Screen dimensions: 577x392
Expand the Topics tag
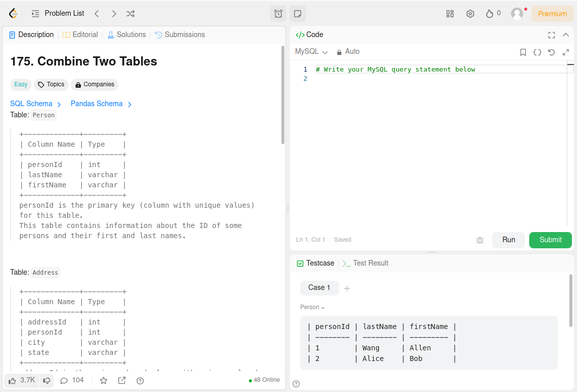tap(51, 84)
